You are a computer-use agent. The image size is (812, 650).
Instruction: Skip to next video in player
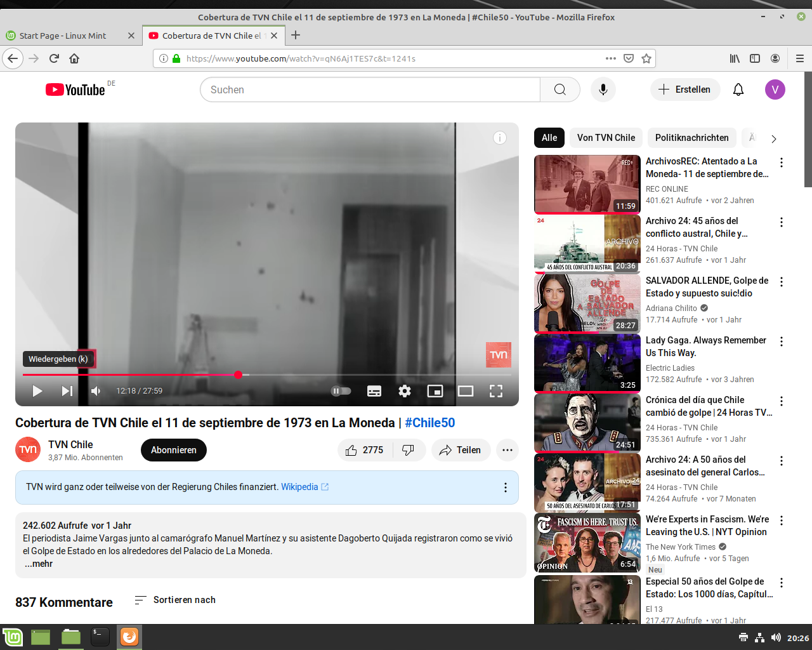click(67, 391)
